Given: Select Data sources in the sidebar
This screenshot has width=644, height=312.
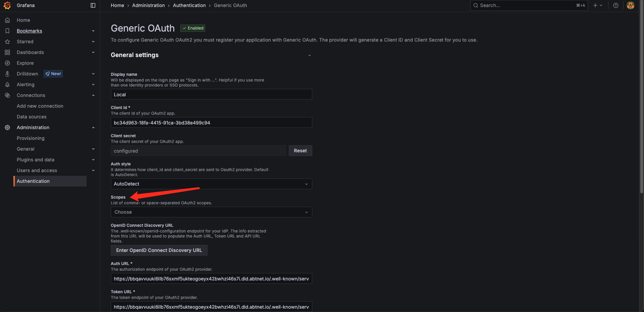Looking at the screenshot, I should pos(32,117).
